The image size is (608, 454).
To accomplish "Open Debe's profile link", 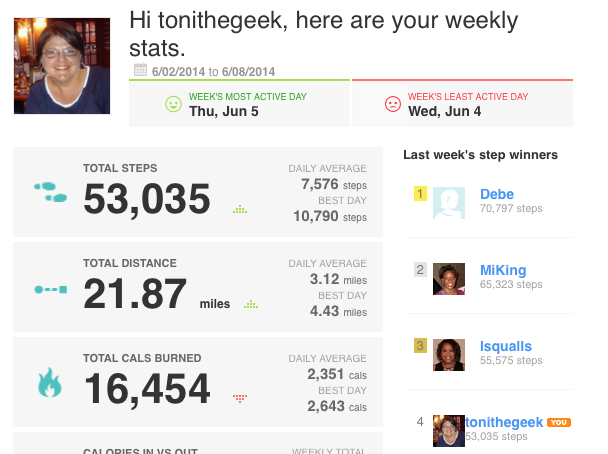I will 497,194.
